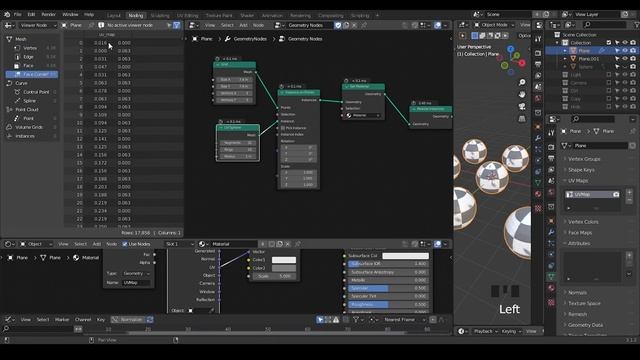
Task: Click red X axis on navigation gizmo
Action: [522, 63]
